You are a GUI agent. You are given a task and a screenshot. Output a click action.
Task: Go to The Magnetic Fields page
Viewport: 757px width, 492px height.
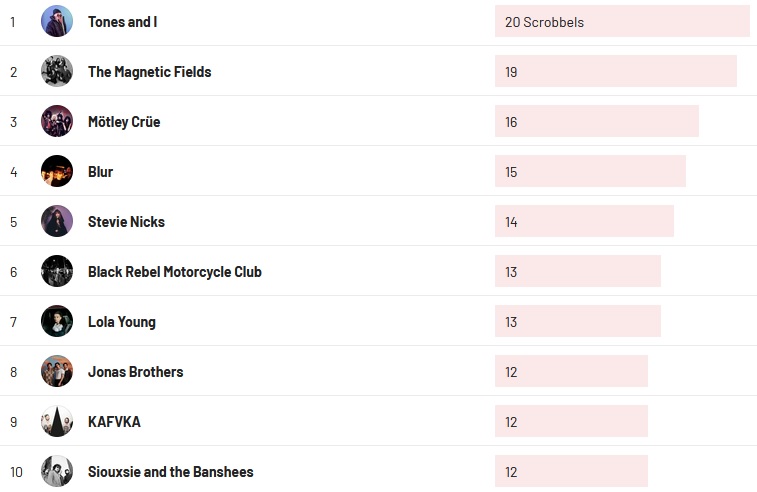(x=149, y=72)
